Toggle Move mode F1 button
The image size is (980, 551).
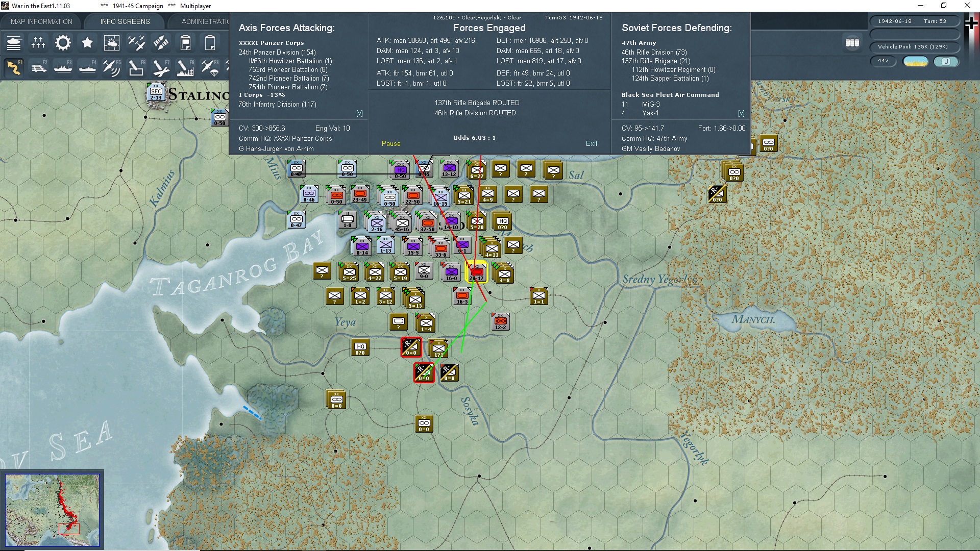(x=14, y=67)
